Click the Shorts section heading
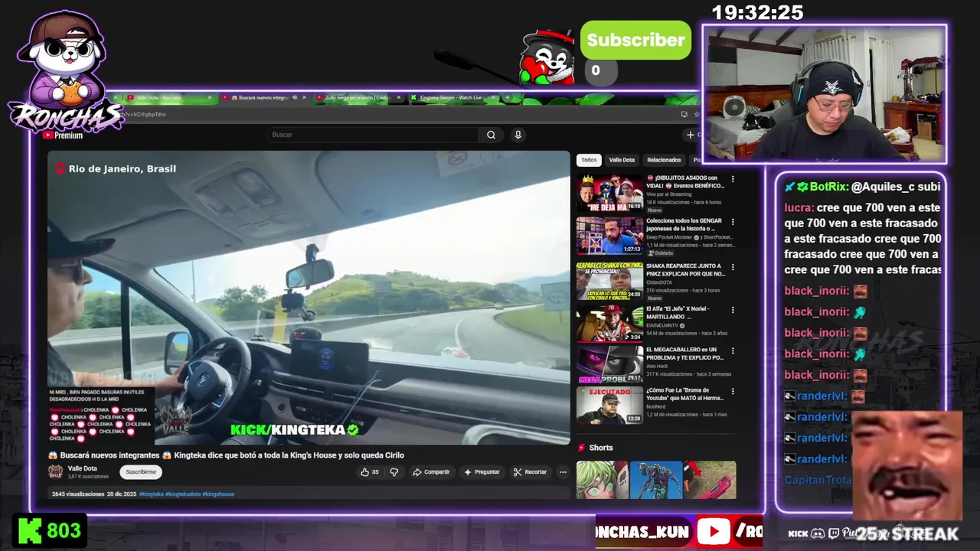 [x=601, y=448]
